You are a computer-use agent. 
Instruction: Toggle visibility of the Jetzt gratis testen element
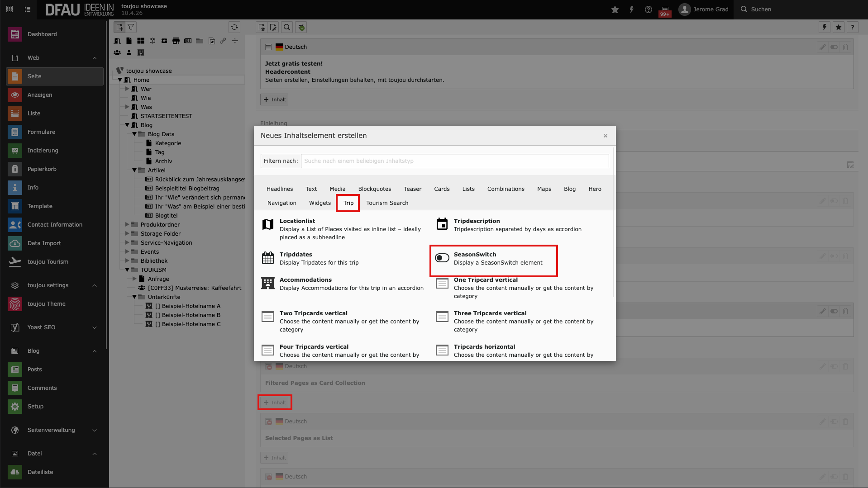coord(834,47)
